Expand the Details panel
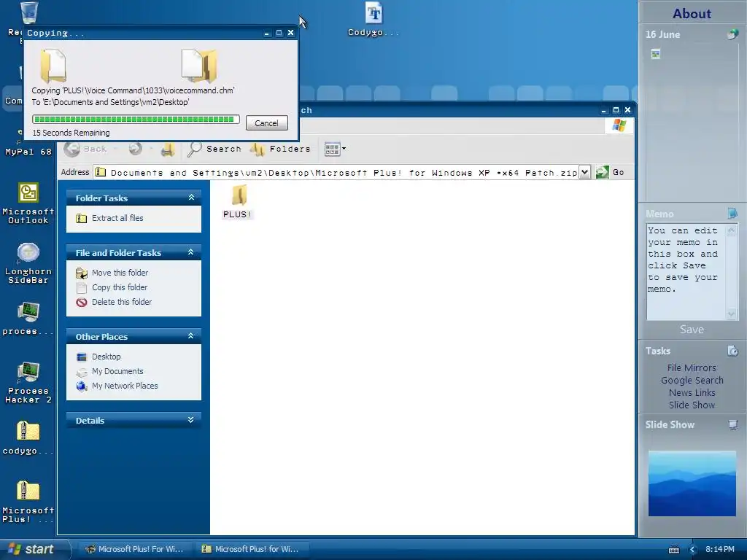 point(191,420)
